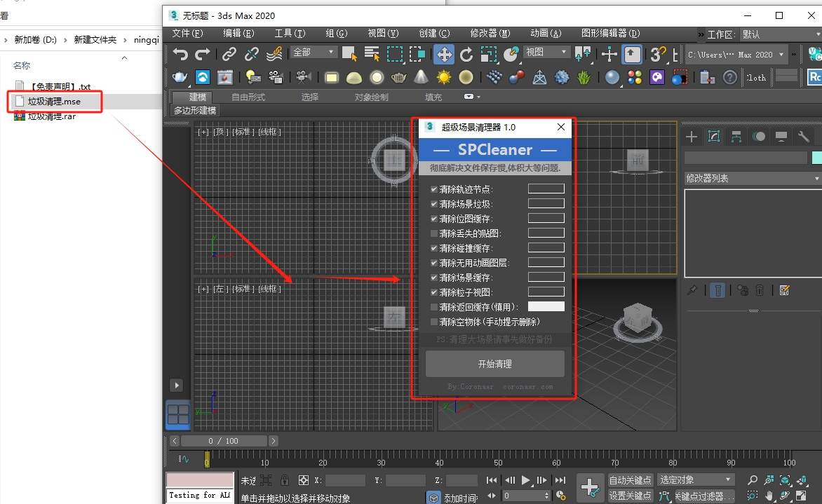This screenshot has width=822, height=504.
Task: Collapse the Explorer name column sort chevron
Action: (124, 57)
